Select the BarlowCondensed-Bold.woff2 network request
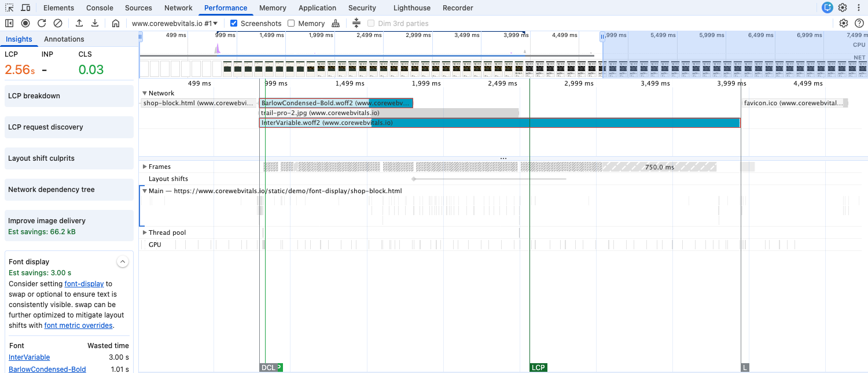 tap(336, 103)
